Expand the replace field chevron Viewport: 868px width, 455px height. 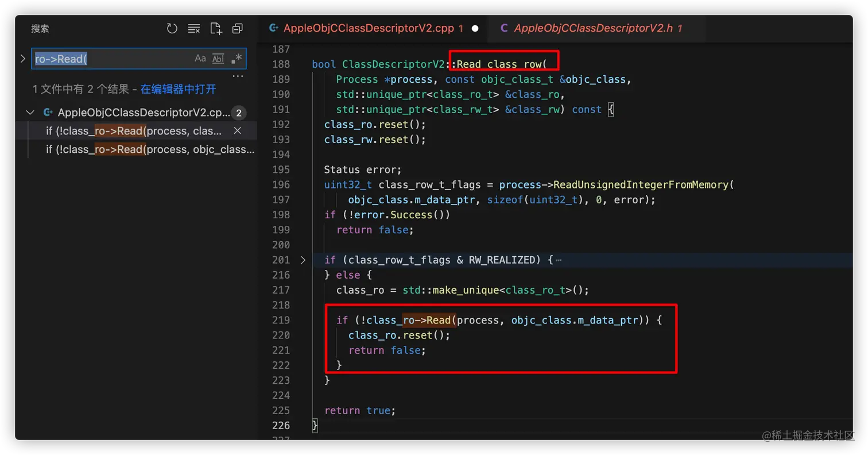tap(23, 58)
